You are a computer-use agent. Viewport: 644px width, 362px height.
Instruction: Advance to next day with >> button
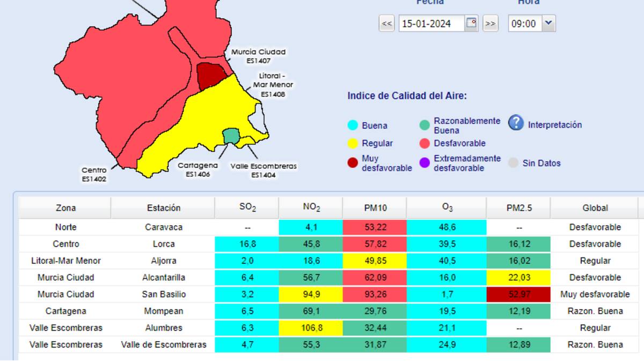(490, 24)
